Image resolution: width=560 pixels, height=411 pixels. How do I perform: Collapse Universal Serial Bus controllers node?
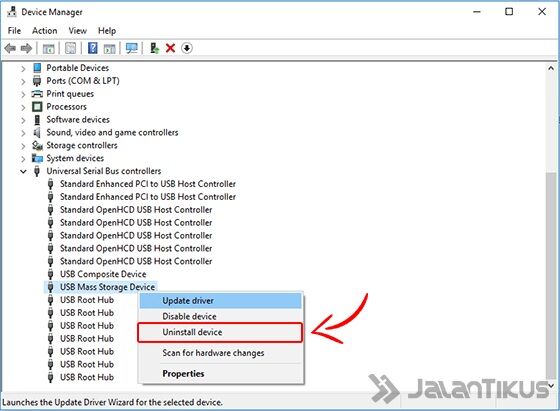pos(23,172)
